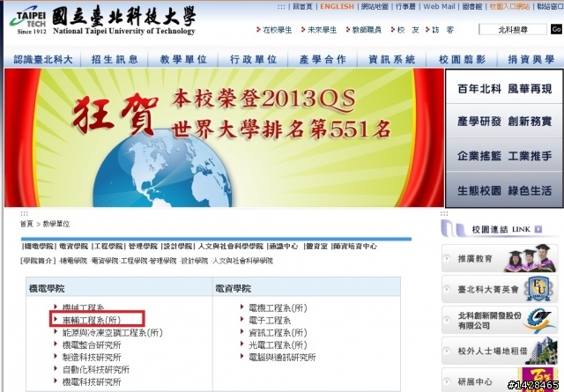Click the LINK arrow icon beside 校園連結
The image size is (564, 392).
[x=538, y=229]
